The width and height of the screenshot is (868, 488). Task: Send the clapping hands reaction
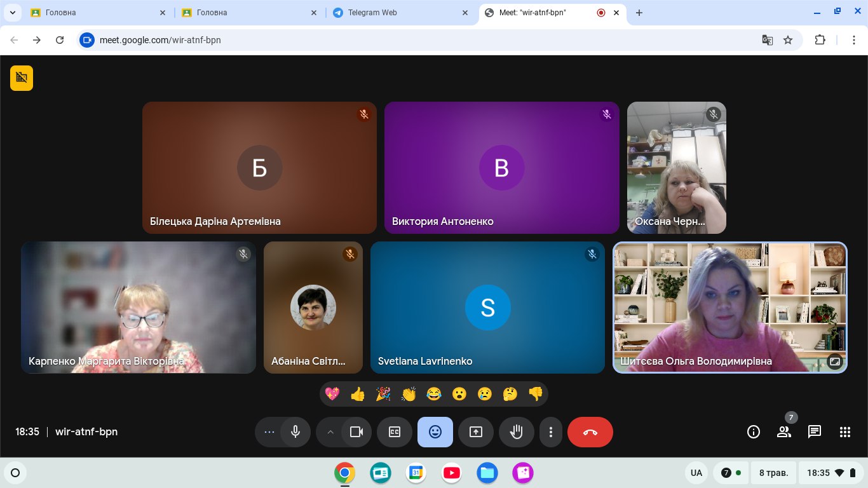tap(409, 394)
